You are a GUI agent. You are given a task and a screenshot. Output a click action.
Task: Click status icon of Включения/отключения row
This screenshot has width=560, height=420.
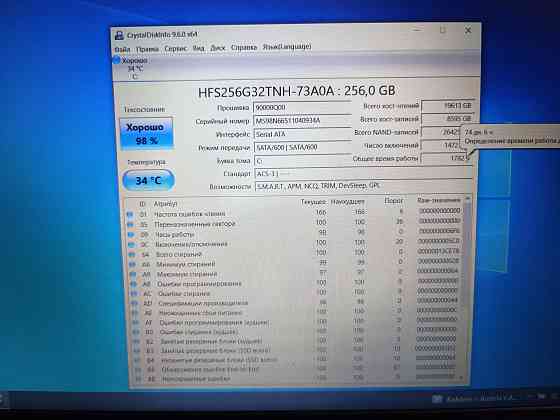[131, 245]
